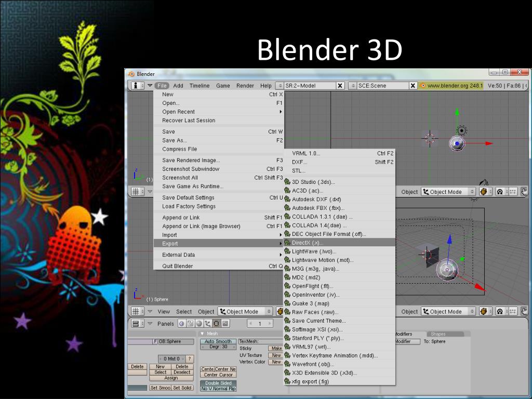
Task: Toggle 3D manipulator hand in upper-right view header
Action: (525, 192)
